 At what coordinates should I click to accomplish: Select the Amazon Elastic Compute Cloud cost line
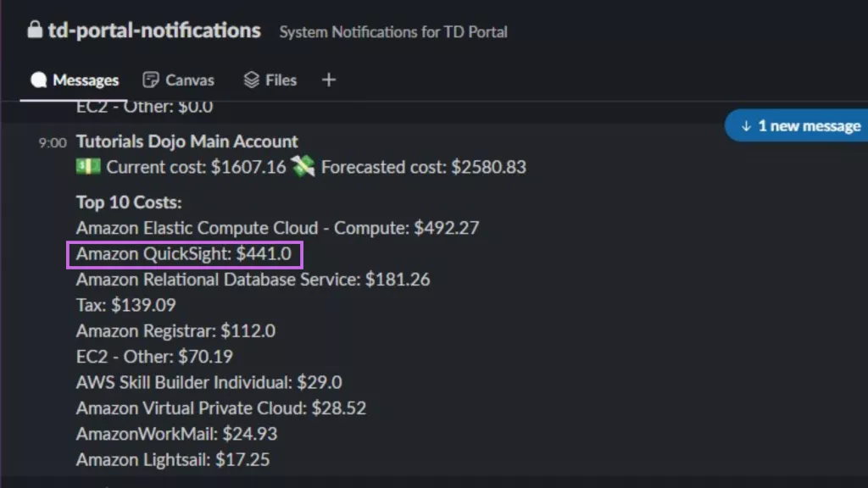(277, 228)
